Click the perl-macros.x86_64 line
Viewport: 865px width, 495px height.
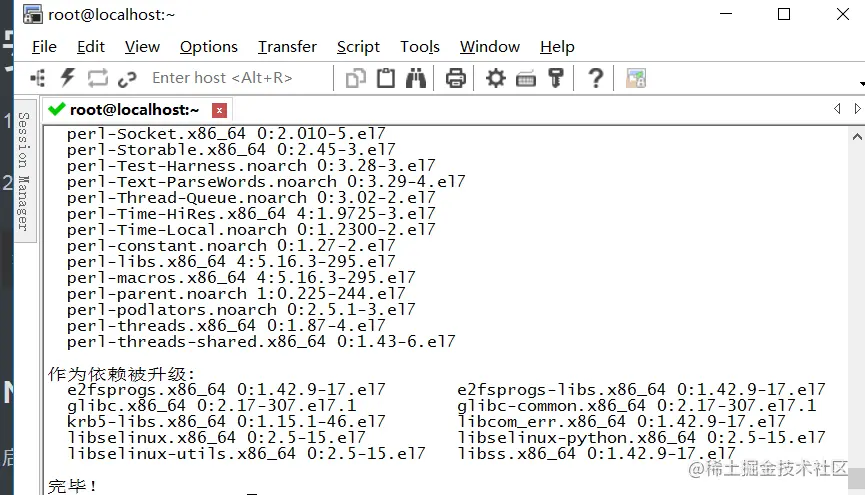coord(241,278)
